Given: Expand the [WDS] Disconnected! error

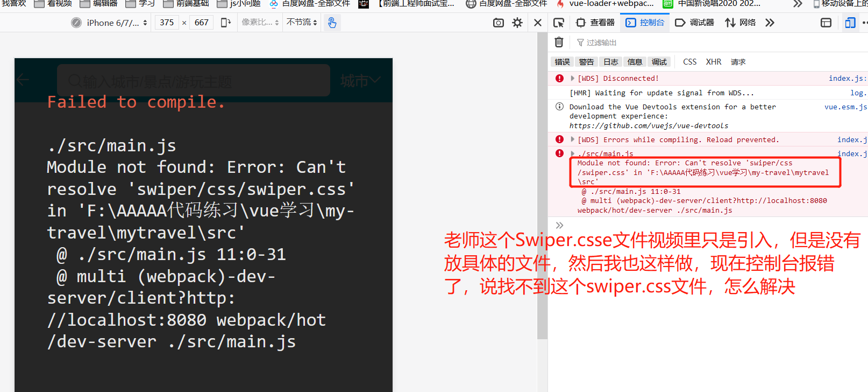Looking at the screenshot, I should 573,79.
